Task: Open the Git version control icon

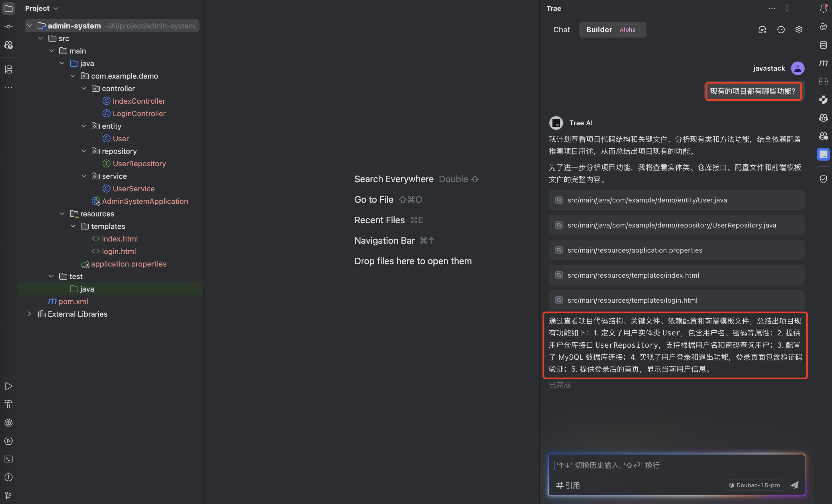Action: tap(9, 495)
